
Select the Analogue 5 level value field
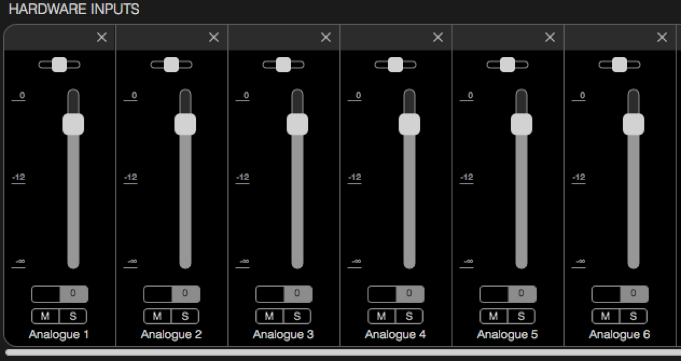(x=508, y=294)
